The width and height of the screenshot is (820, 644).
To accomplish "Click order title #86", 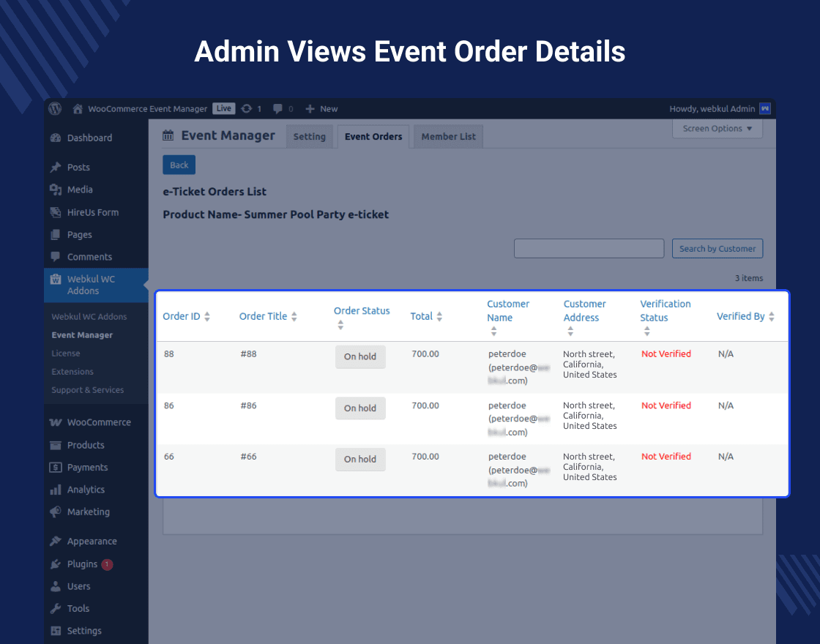I will click(x=248, y=405).
